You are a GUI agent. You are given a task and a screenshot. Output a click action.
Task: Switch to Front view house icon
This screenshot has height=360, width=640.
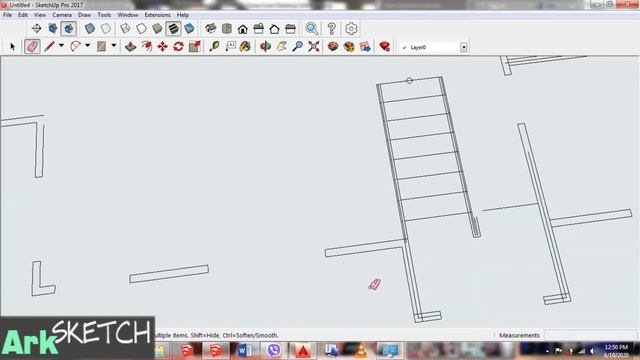pos(243,29)
